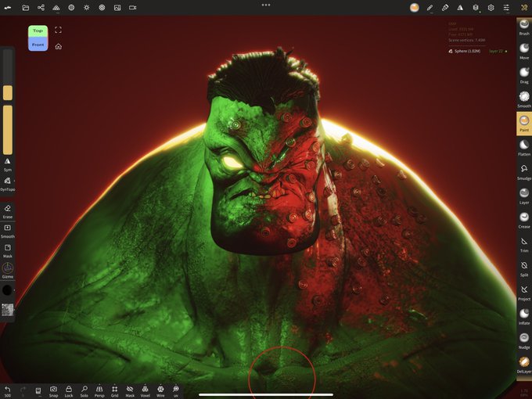Toggle Solo mode

tap(84, 391)
